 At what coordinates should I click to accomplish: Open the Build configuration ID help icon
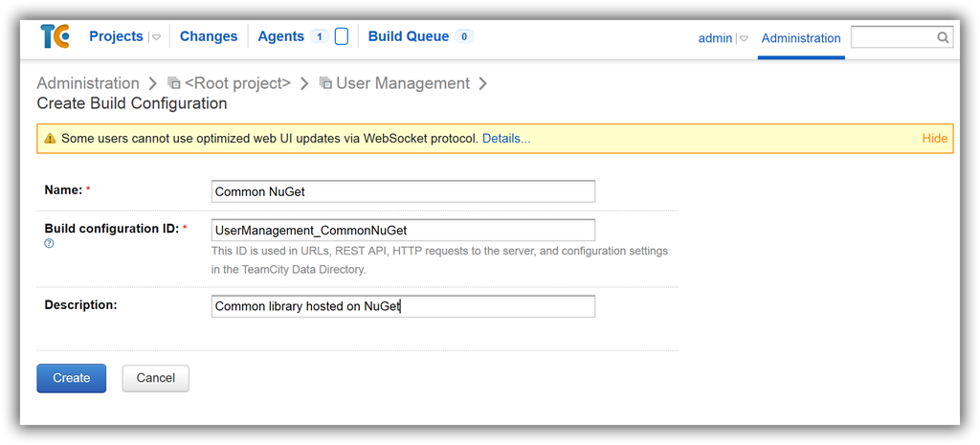(x=49, y=244)
